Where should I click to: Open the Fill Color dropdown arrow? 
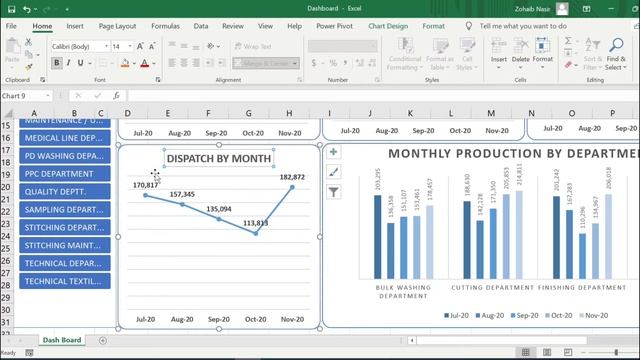(134, 64)
